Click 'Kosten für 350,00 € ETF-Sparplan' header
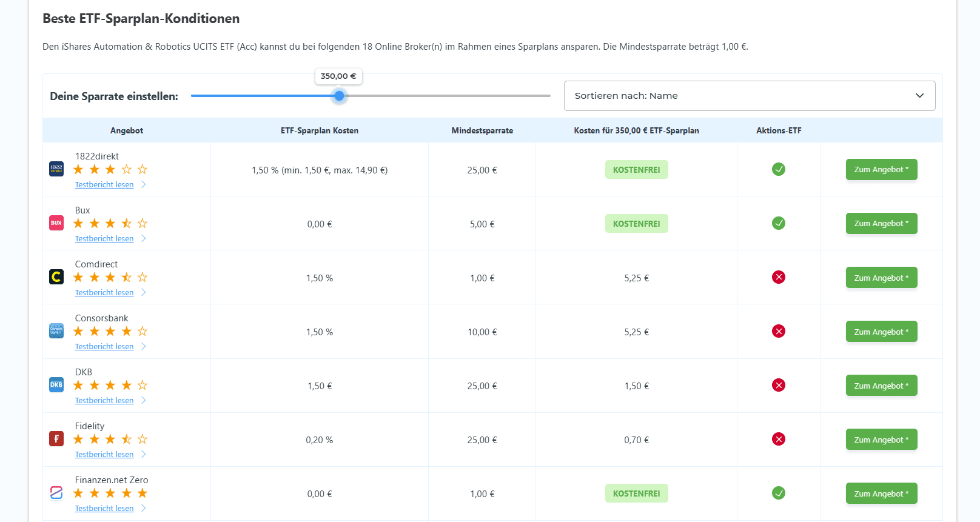This screenshot has height=522, width=980. 636,130
